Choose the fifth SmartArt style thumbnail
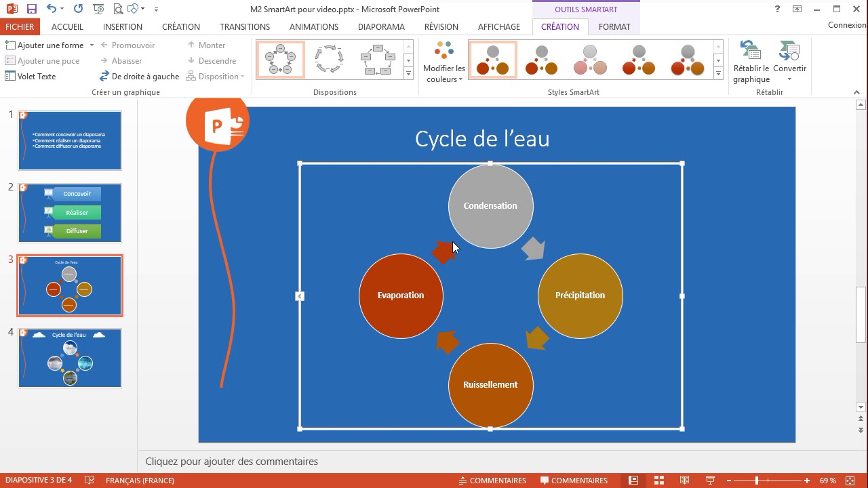Viewport: 868px width, 488px height. click(688, 60)
